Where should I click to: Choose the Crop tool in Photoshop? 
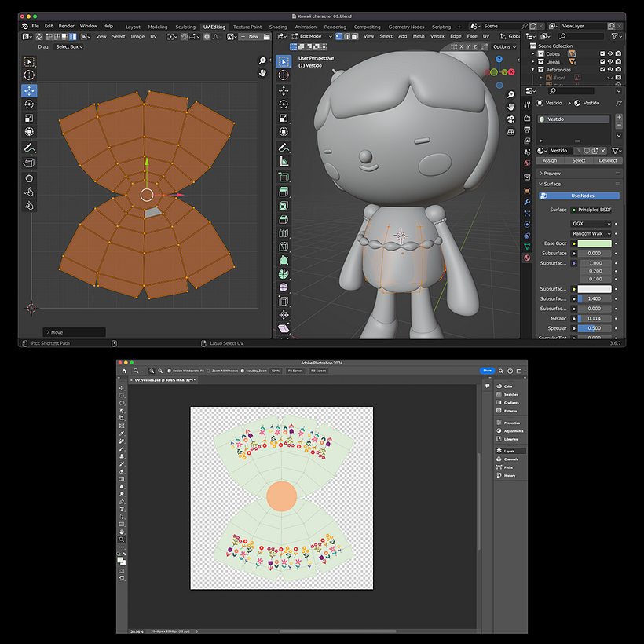click(122, 418)
